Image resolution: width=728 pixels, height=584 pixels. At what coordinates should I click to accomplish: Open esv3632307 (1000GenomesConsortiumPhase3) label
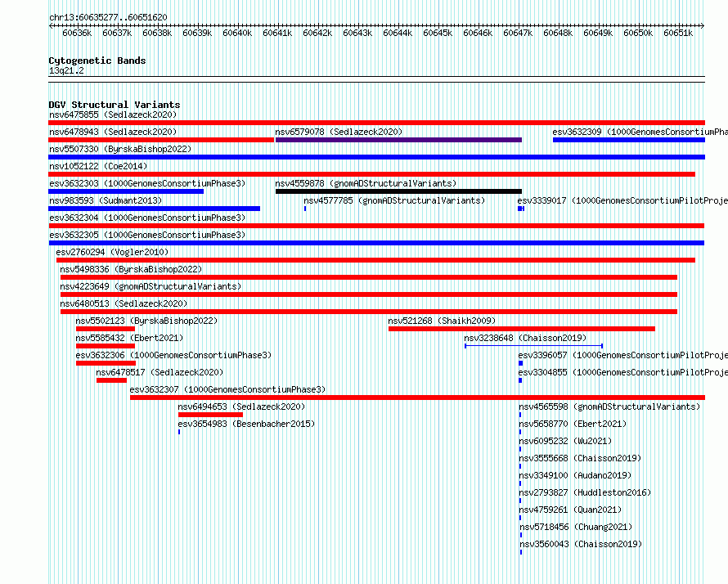coord(227,389)
